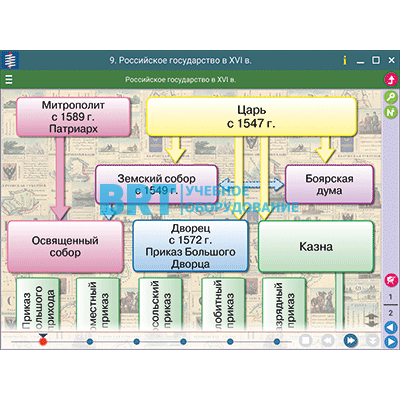400x400 pixels.
Task: Go to the previous page with the blue left arrow
Action: (x=391, y=327)
